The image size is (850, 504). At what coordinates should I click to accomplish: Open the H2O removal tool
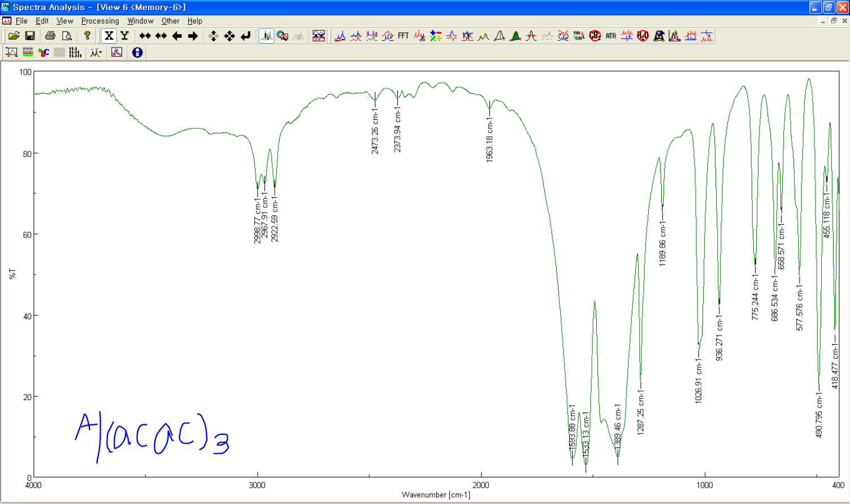click(x=642, y=36)
